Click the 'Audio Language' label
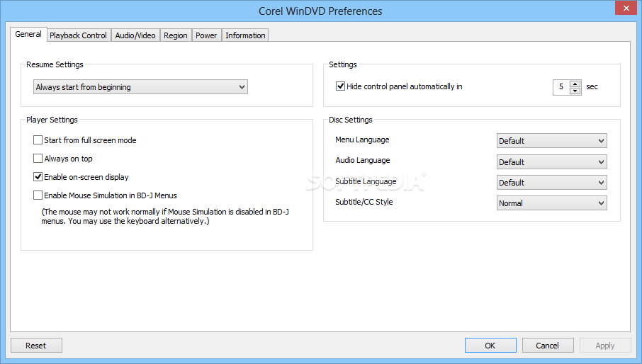 point(362,160)
